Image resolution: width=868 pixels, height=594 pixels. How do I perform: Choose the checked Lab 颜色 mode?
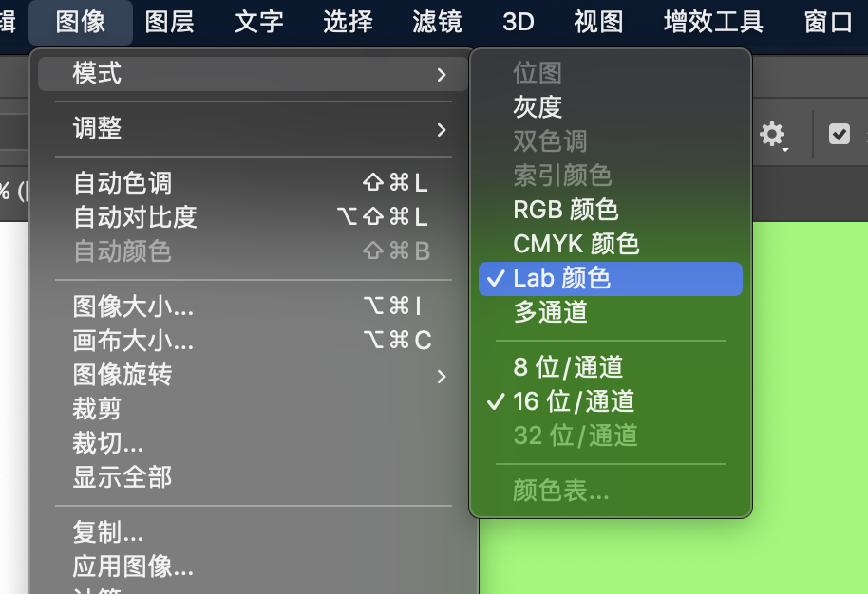click(562, 278)
